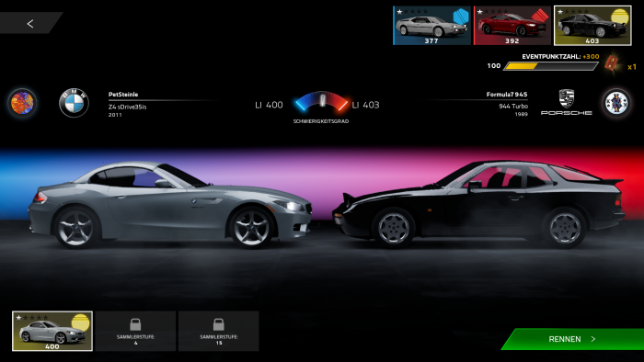The height and width of the screenshot is (362, 644).
Task: Click the LI 403 rating
Action: point(365,105)
